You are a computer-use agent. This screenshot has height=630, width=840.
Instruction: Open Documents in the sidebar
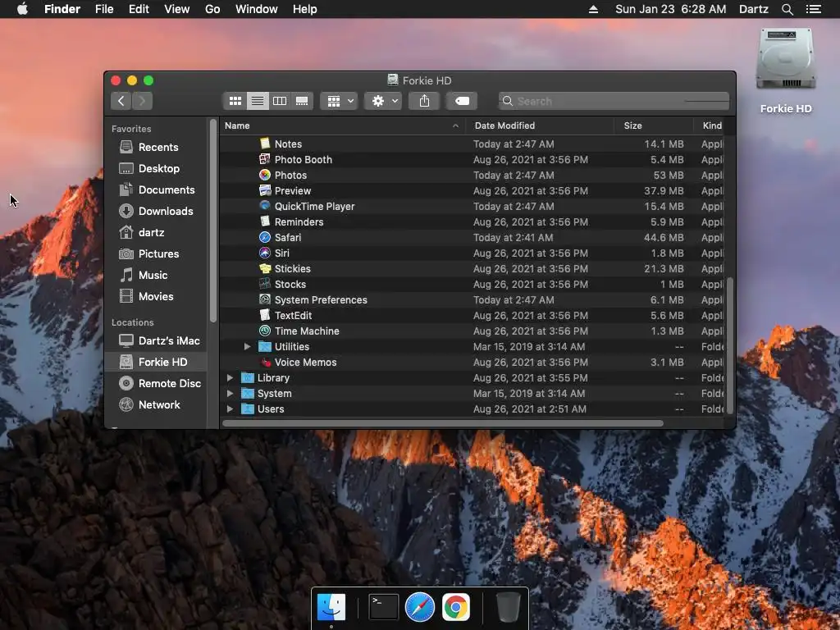156,189
